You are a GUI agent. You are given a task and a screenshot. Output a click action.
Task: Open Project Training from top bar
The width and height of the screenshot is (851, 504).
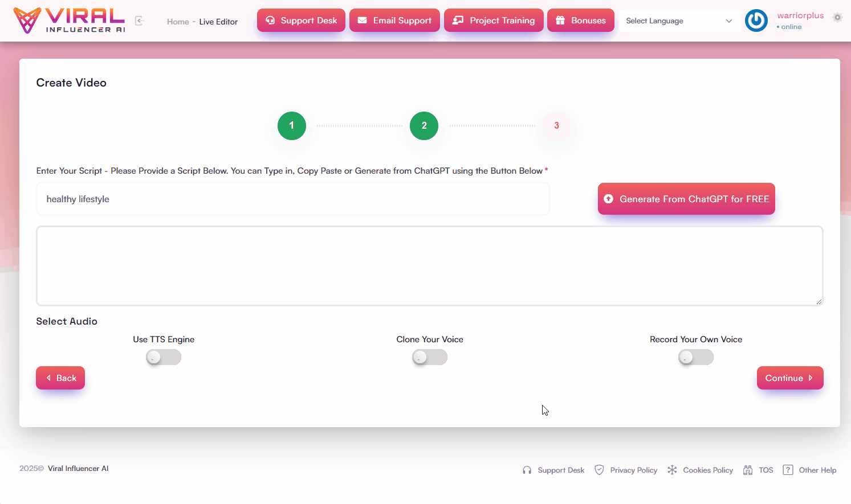tap(494, 21)
